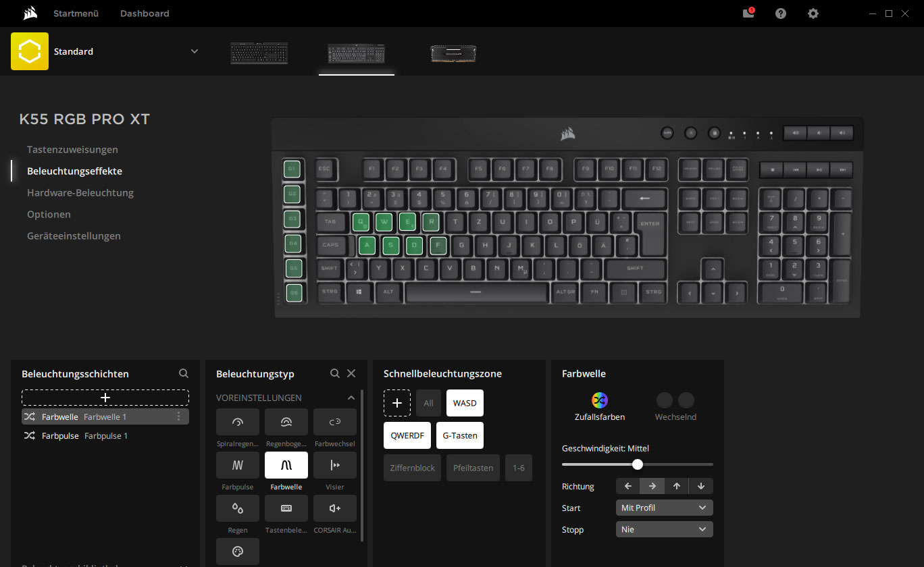Open Optionen in sidebar

coord(49,214)
